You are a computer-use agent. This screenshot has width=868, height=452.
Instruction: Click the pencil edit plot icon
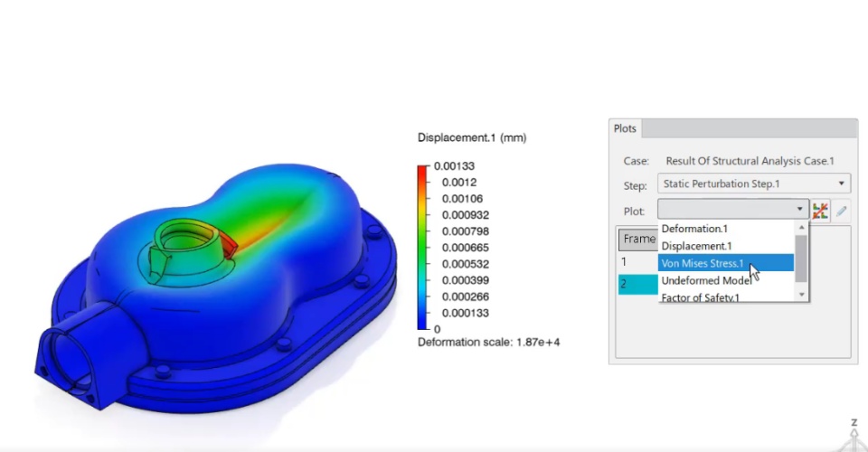coord(842,211)
